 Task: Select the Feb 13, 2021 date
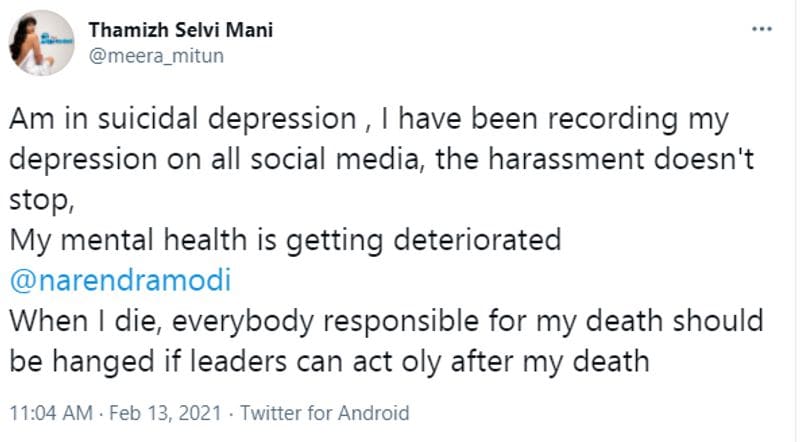click(x=165, y=413)
